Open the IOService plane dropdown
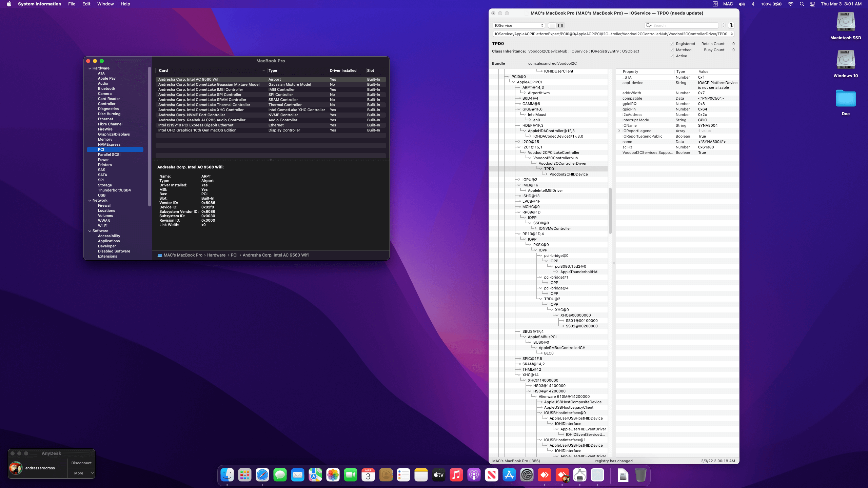The height and width of the screenshot is (488, 868). pyautogui.click(x=519, y=25)
